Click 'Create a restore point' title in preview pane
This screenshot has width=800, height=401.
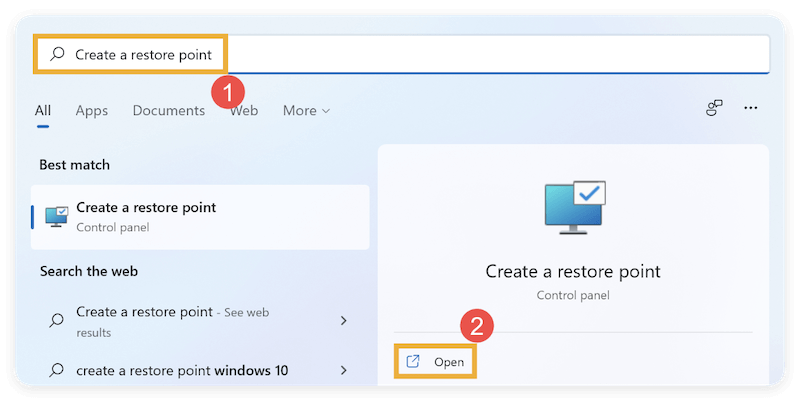573,271
